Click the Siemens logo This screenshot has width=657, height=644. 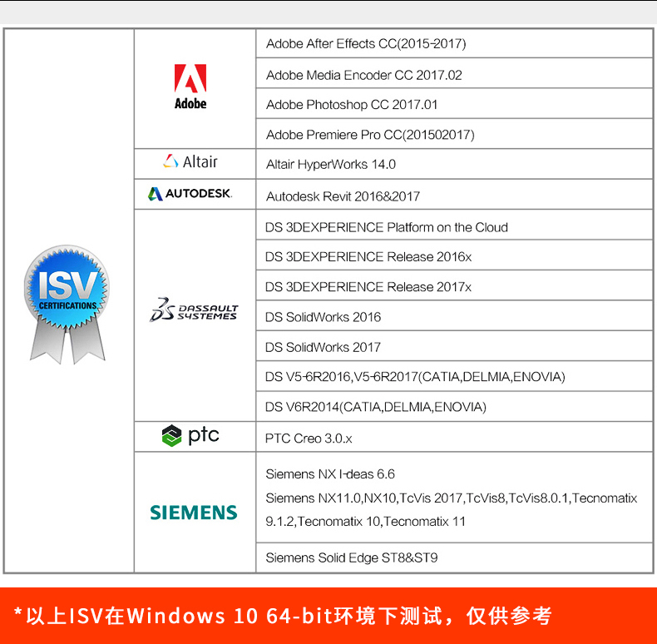pos(194,513)
